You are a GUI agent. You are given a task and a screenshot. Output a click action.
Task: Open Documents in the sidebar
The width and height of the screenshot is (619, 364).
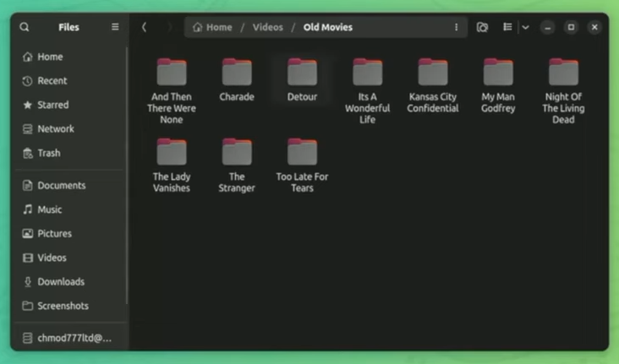click(69, 185)
